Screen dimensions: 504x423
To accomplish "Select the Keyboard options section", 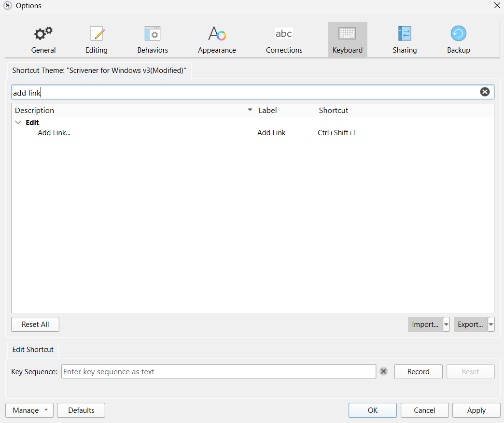I will [348, 40].
